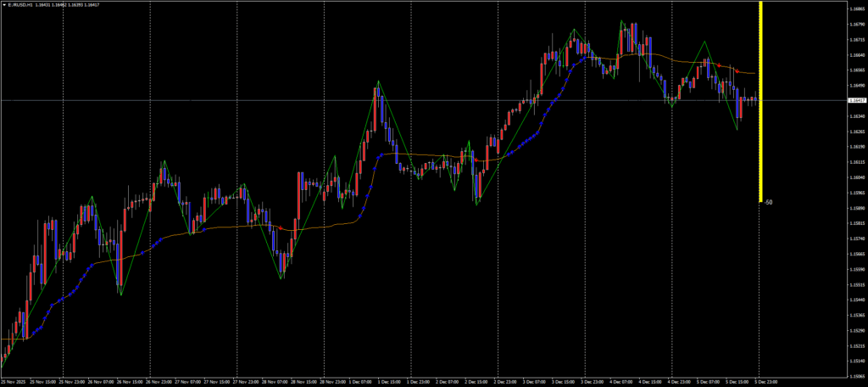This screenshot has height=387, width=868.
Task: Click the zigzag peak on 1 Dec
Action: 378,81
